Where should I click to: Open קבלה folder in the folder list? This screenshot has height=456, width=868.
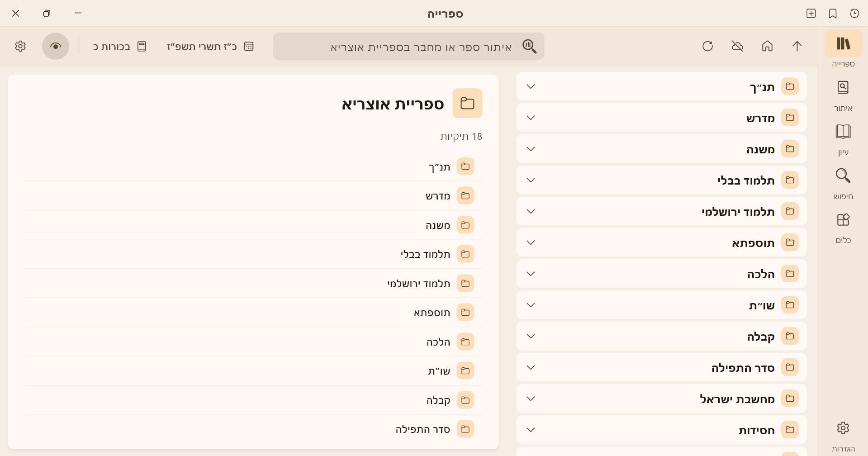(253, 400)
